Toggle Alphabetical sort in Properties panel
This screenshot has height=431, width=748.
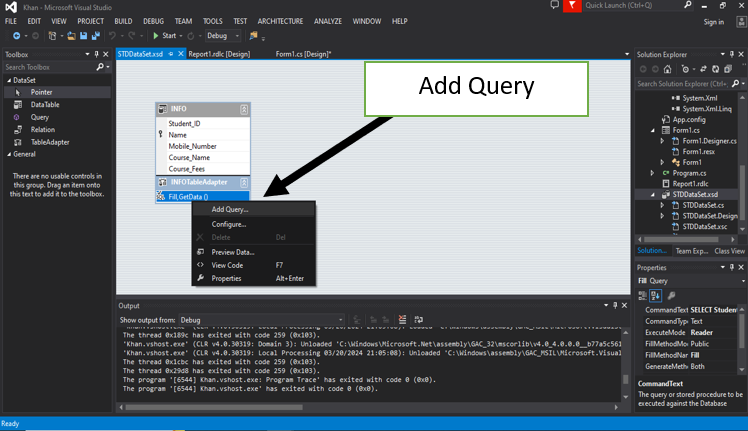coord(655,296)
